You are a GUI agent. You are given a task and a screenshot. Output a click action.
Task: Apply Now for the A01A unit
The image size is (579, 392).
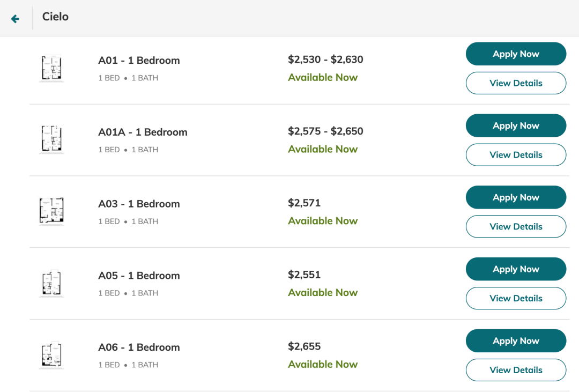coord(516,125)
